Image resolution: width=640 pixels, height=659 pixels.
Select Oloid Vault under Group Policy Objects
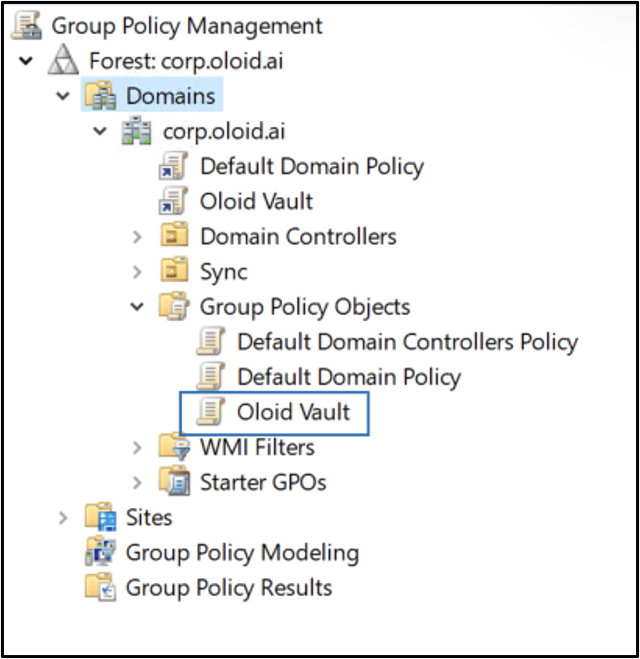tap(293, 412)
